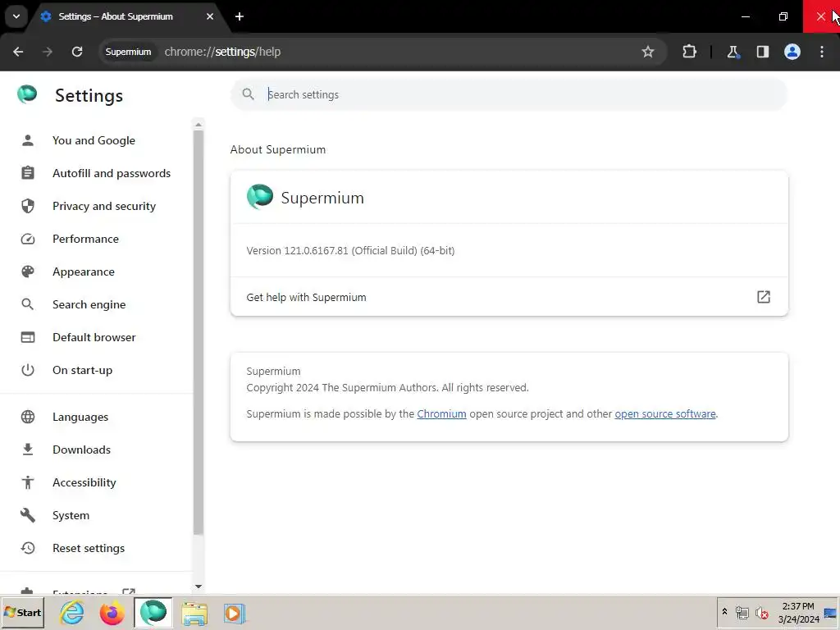Open the Extensions puzzle icon
840x630 pixels.
pyautogui.click(x=689, y=52)
